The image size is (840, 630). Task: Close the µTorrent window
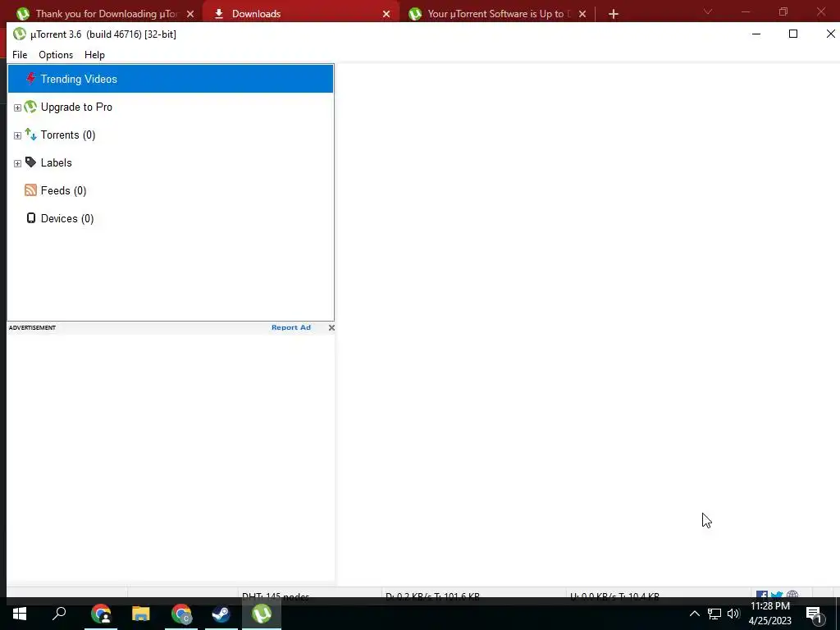(x=830, y=34)
